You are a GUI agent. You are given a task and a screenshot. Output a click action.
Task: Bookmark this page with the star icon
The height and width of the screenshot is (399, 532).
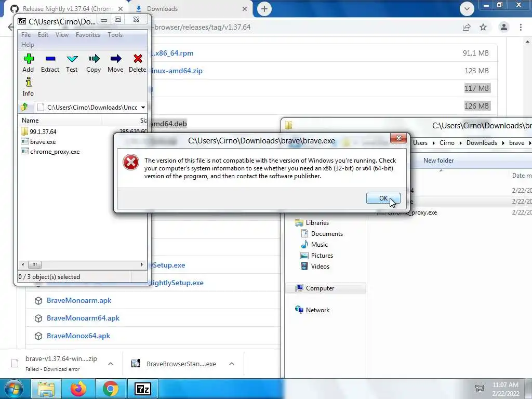point(483,28)
